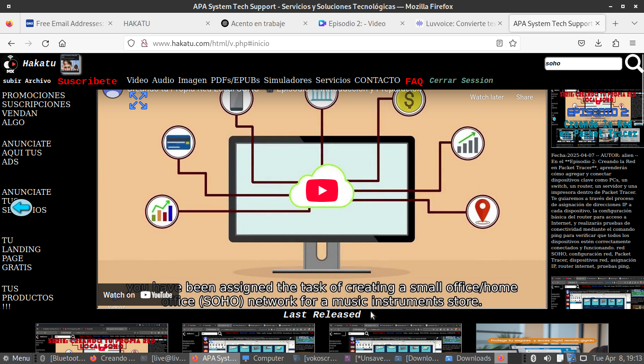Image resolution: width=644 pixels, height=364 pixels.
Task: Click the search field containing soho
Action: coord(582,64)
